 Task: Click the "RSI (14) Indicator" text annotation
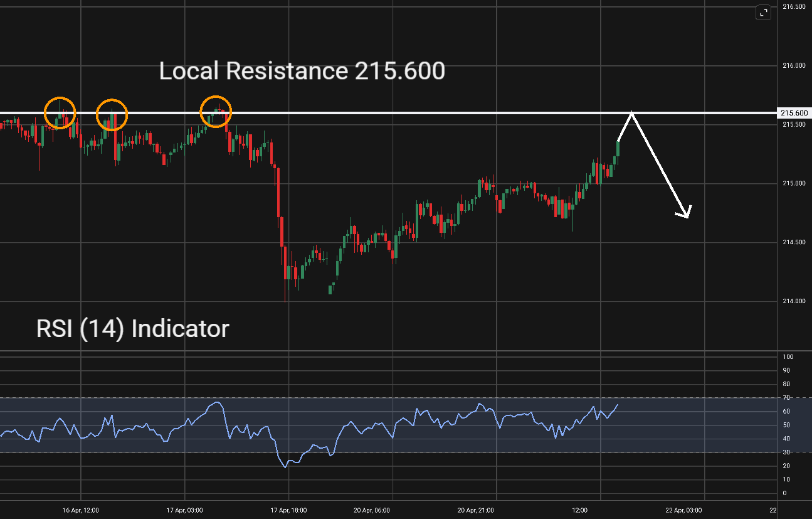click(133, 328)
